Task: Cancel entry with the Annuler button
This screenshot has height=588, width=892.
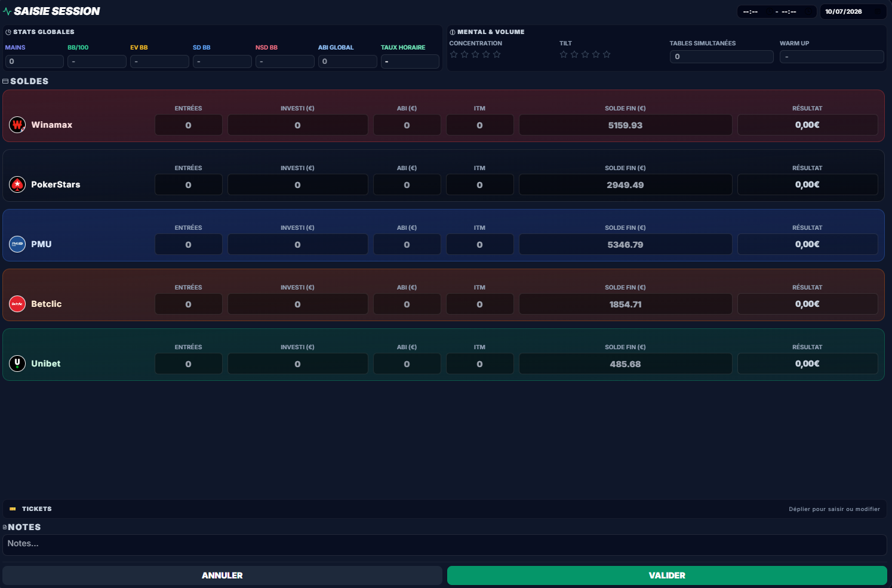Action: point(222,575)
